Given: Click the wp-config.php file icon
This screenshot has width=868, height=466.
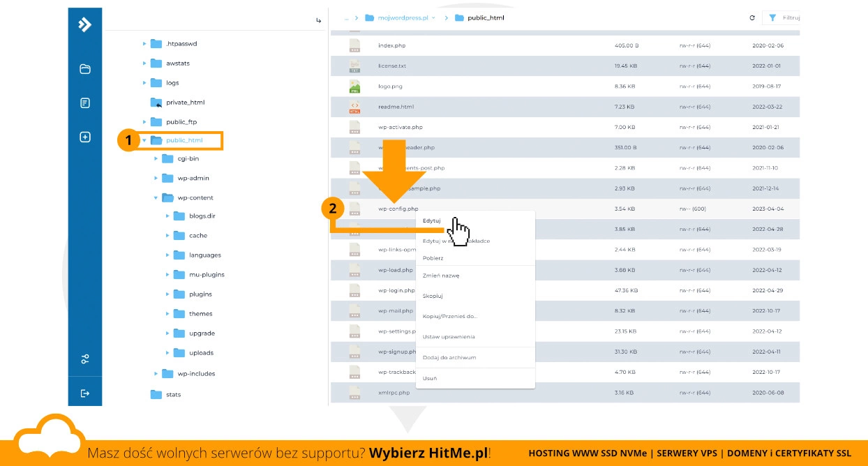Looking at the screenshot, I should pos(354,209).
